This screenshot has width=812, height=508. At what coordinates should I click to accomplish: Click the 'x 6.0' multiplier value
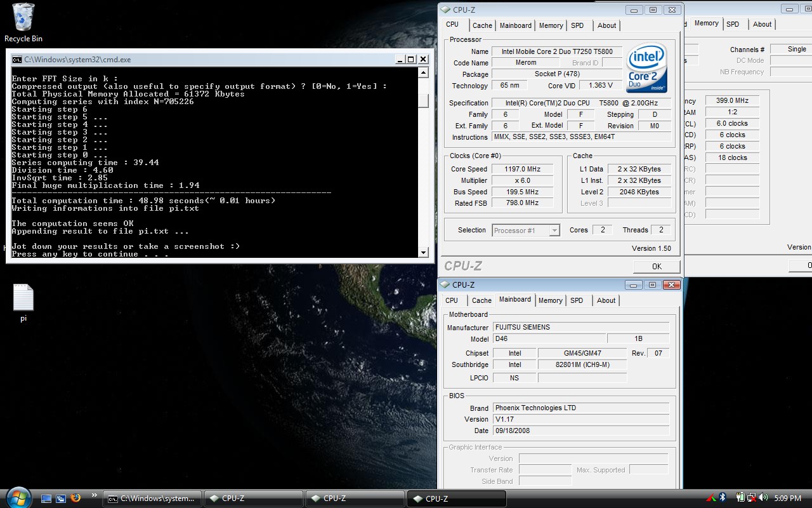[522, 180]
